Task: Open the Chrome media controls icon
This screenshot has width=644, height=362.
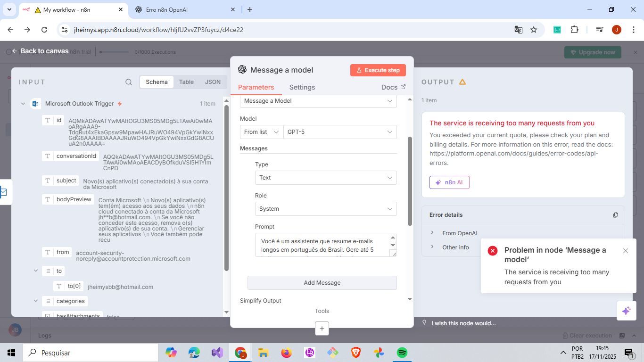Action: [600, 30]
